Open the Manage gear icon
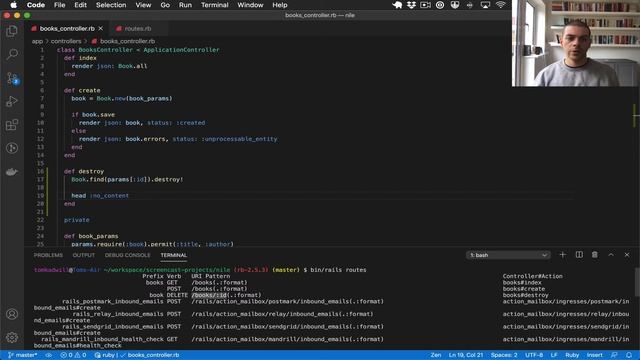This screenshot has width=640, height=360. pos(12,337)
